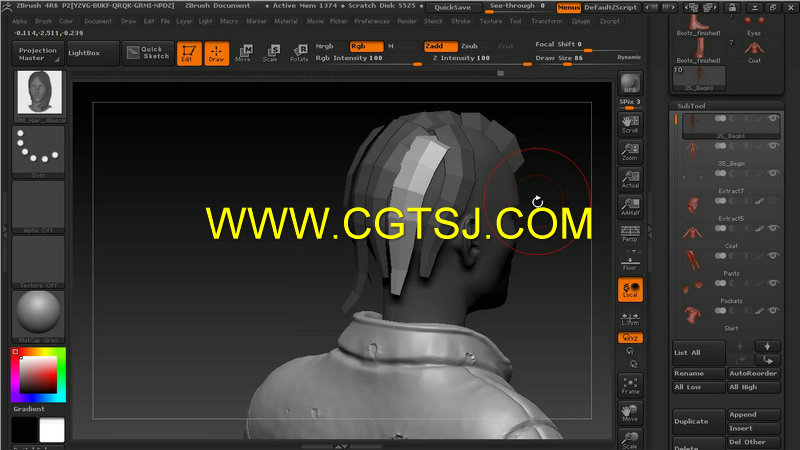800x450 pixels.
Task: Activate Edit mode button
Action: point(189,53)
